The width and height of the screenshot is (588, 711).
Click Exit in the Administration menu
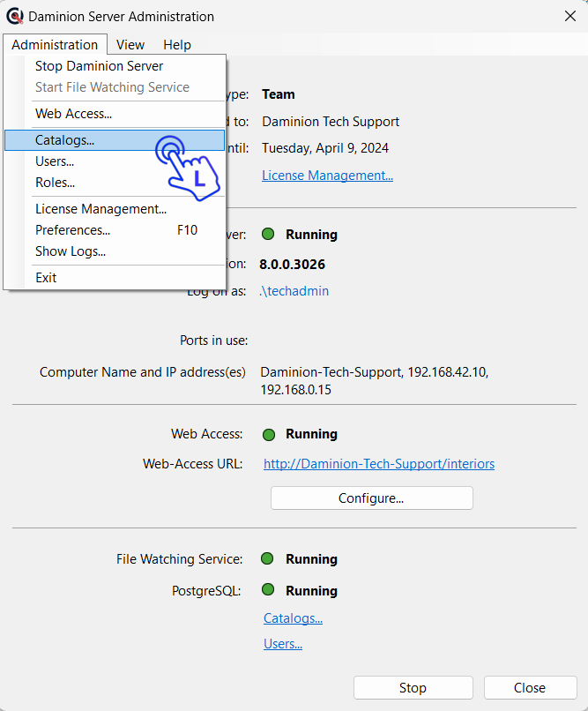(x=46, y=278)
